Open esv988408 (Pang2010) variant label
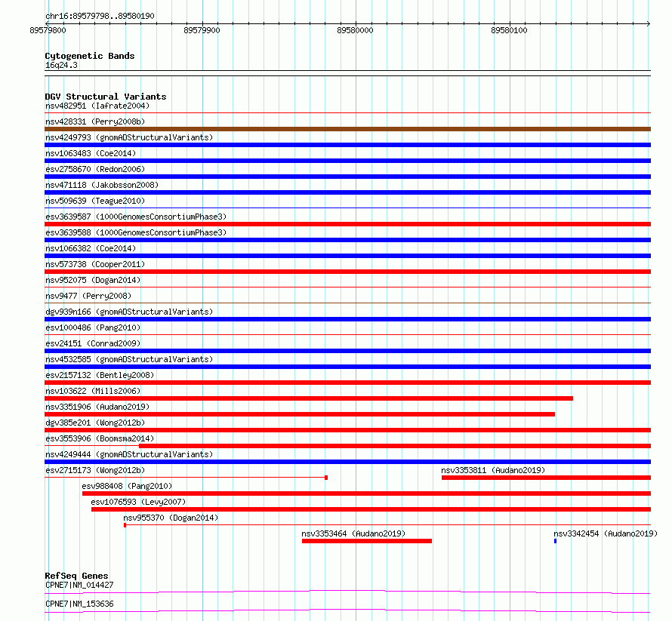 (x=127, y=486)
